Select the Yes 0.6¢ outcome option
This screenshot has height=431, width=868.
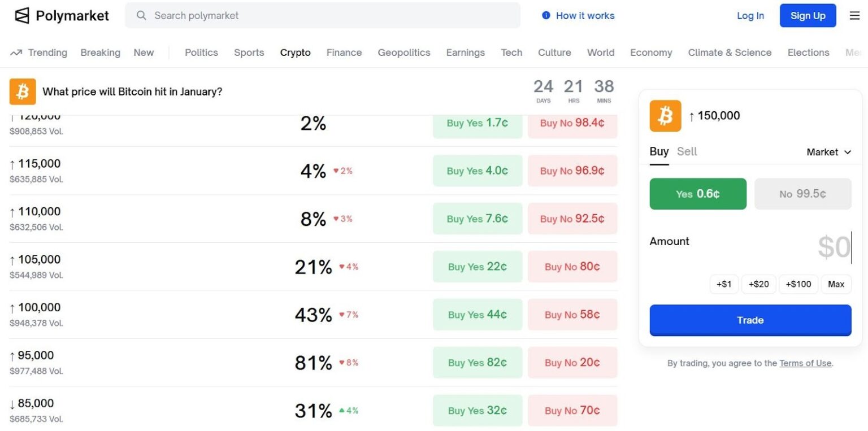(x=698, y=194)
